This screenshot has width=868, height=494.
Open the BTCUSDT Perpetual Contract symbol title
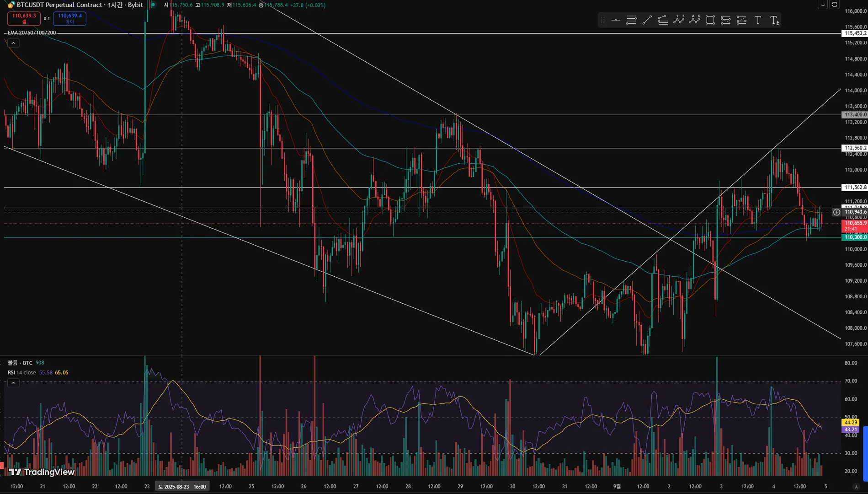coord(59,5)
